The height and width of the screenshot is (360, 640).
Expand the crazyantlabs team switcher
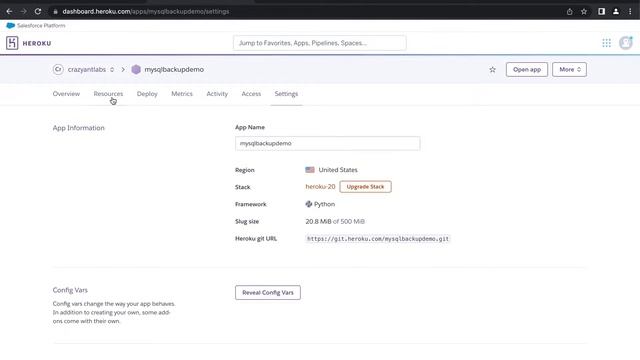click(x=112, y=69)
